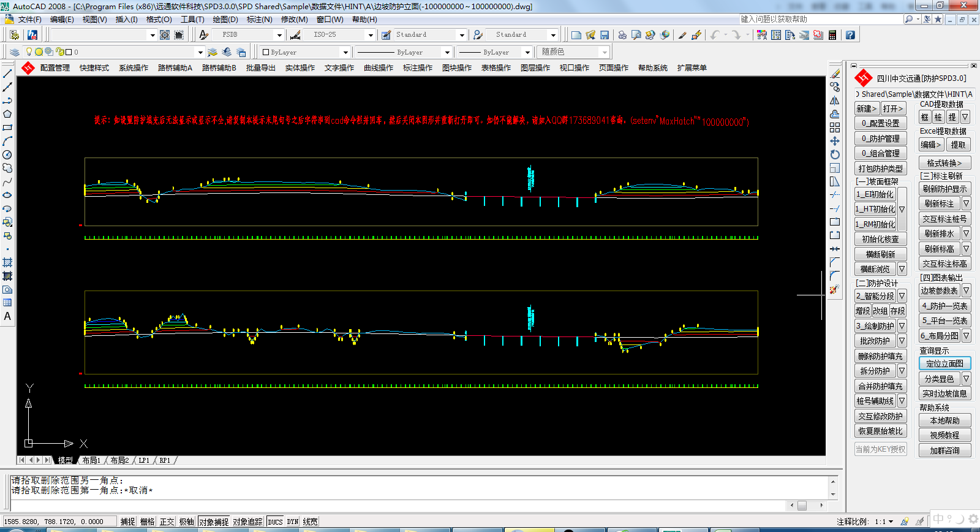Click the Save icon in standard toolbar

(605, 35)
